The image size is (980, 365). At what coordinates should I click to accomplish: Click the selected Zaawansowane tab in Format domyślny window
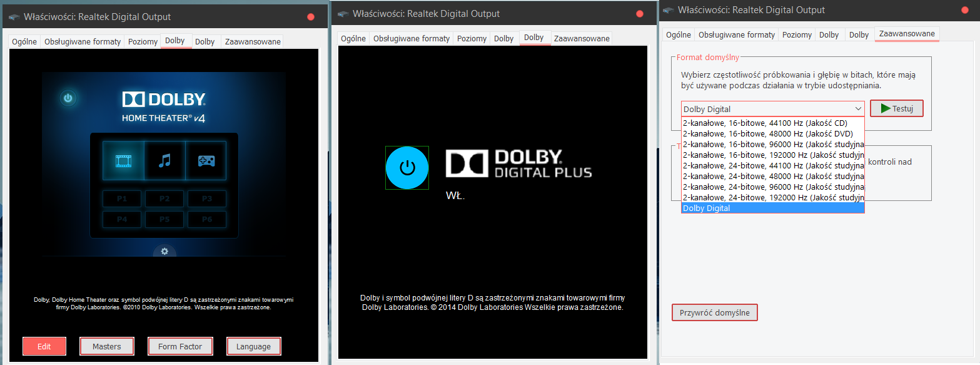coord(907,34)
